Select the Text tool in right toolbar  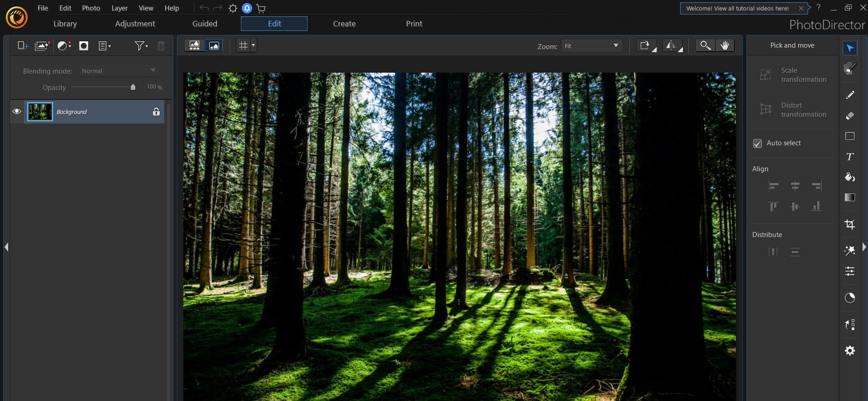[850, 157]
